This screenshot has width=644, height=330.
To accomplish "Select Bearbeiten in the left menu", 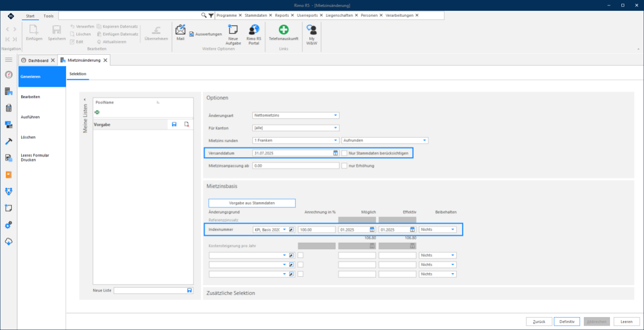I will [42, 97].
